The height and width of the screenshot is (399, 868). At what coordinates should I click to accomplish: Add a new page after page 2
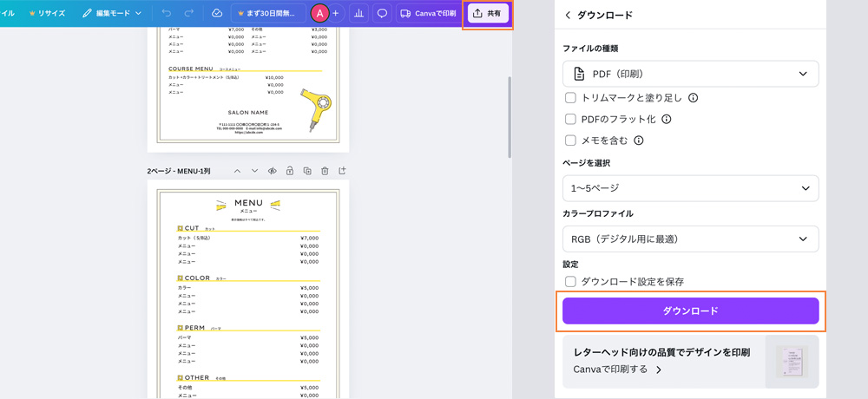[x=342, y=172]
